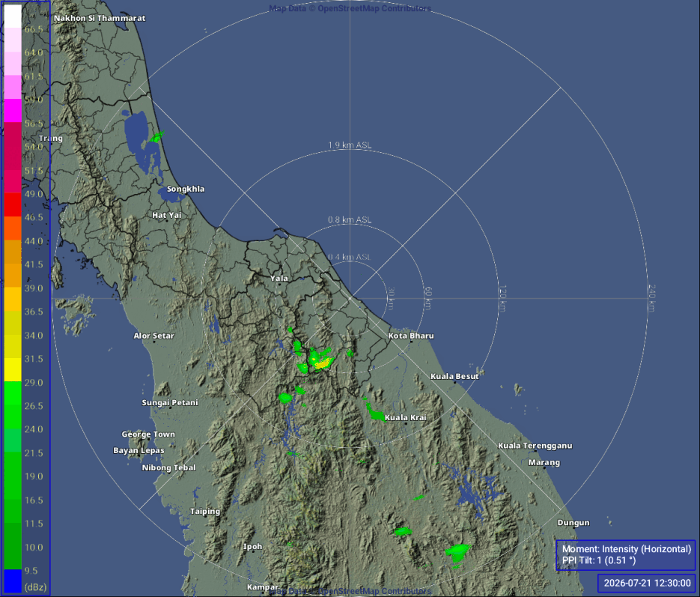Click the green radar echo west of Kuala Krai
The image size is (700, 597).
point(375,413)
